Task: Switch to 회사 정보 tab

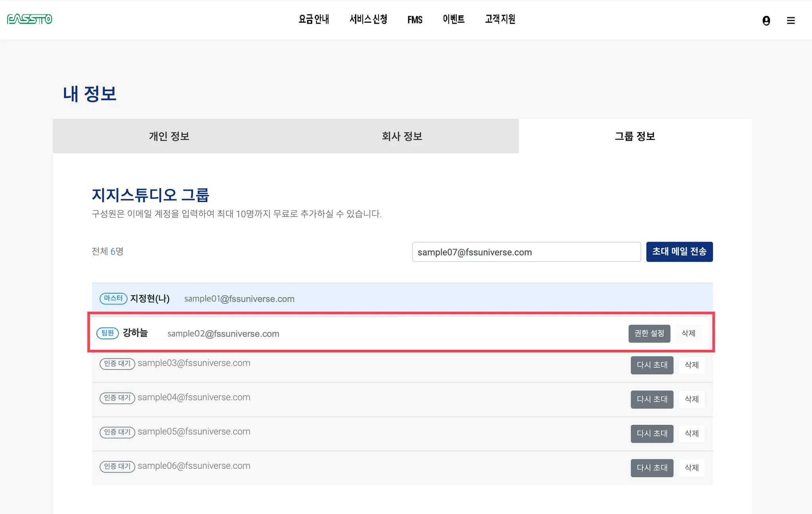Action: (402, 136)
